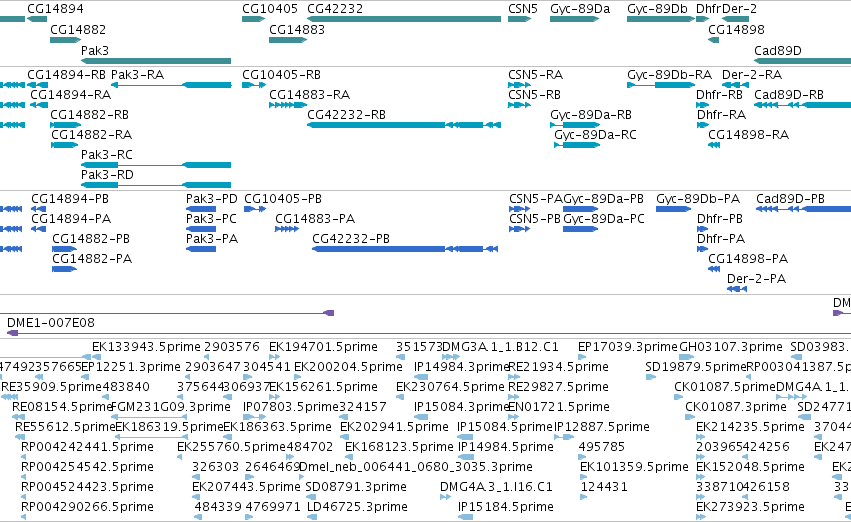Screen dimensions: 851x522
Task: Open the Der-2-RA transcript label
Action: [x=752, y=74]
